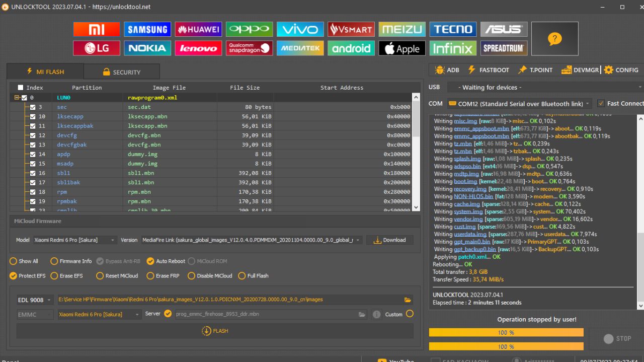644x362 pixels.
Task: Disable the Fast Connect checkbox
Action: coord(601,103)
